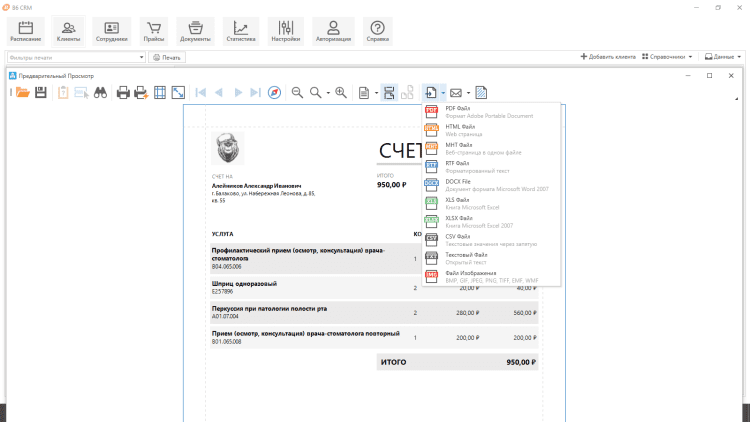Click the printer icon in preview toolbar
The image size is (750, 422).
(123, 92)
